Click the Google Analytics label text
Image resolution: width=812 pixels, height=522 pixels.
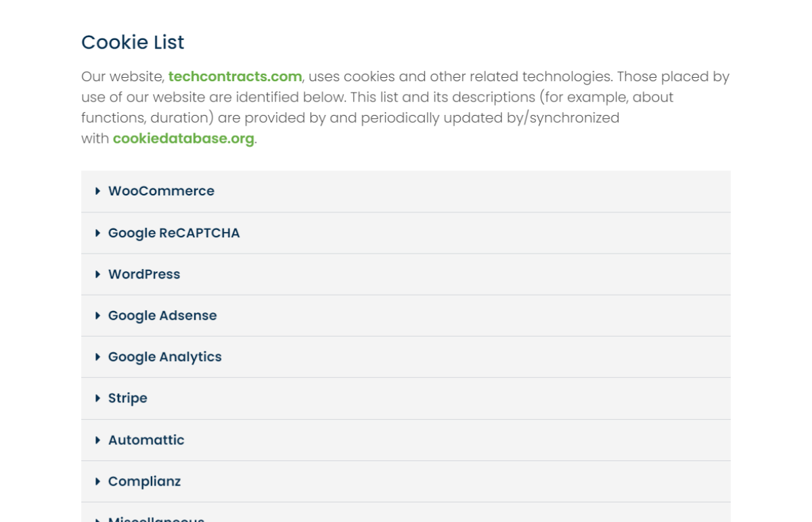[x=165, y=357]
